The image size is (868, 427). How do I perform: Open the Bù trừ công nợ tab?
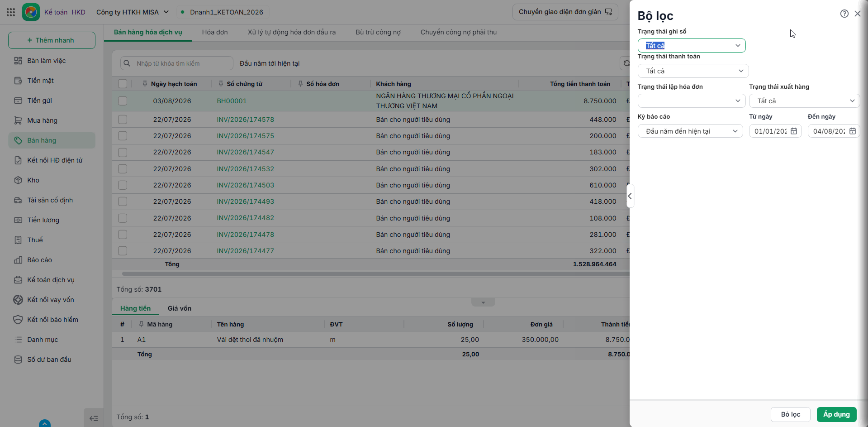point(378,32)
